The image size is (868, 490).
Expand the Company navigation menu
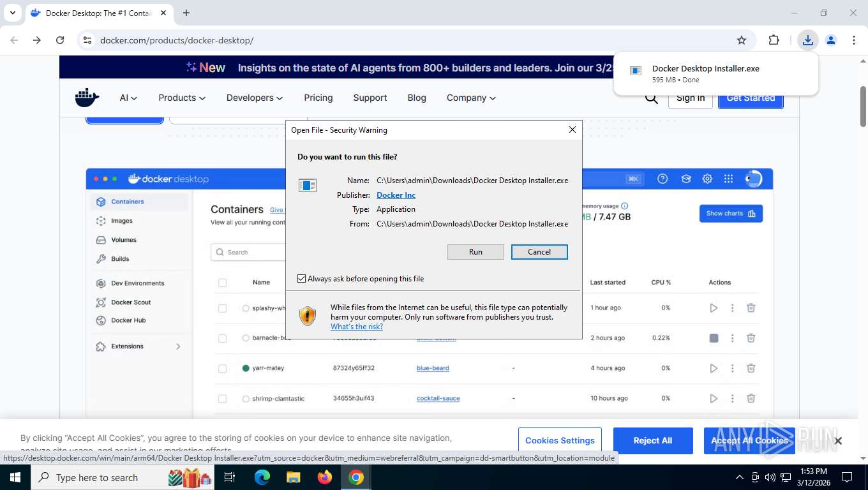coord(471,98)
